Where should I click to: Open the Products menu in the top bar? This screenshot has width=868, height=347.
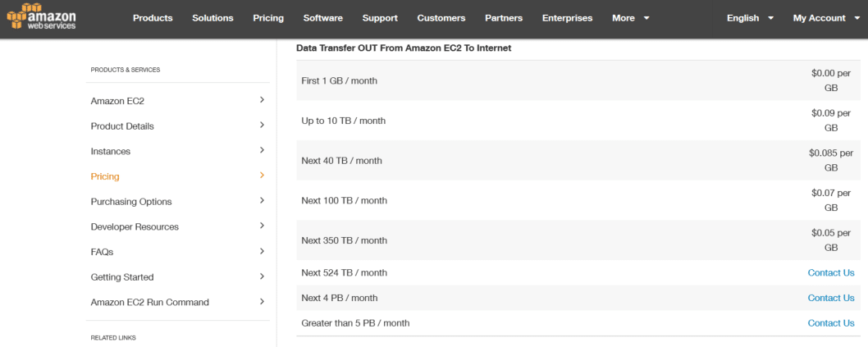153,18
